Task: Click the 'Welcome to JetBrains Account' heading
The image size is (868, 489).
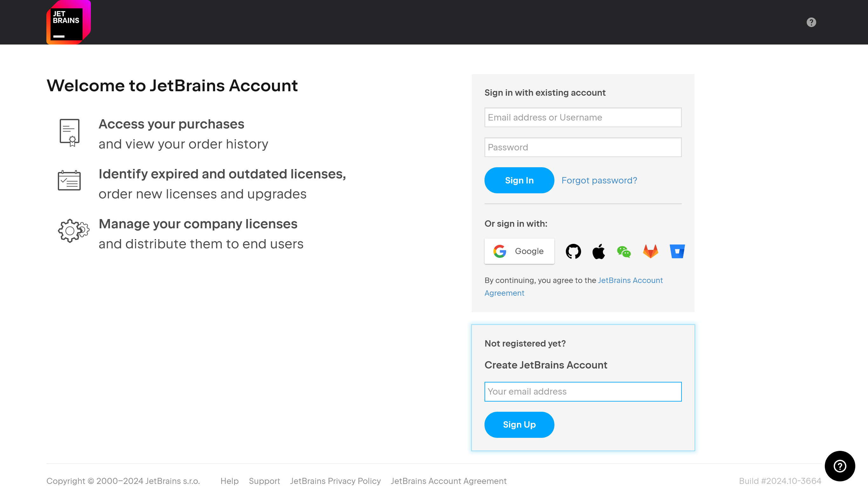Action: tap(172, 86)
